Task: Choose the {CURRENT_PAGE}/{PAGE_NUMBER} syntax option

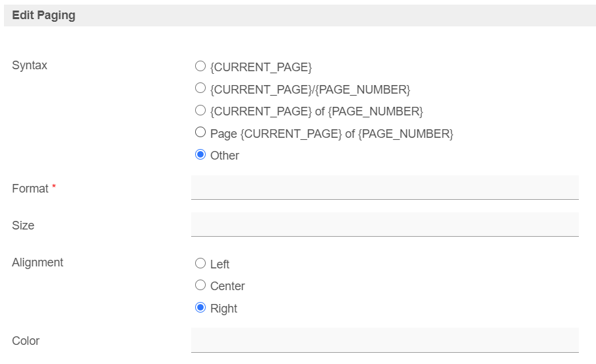Action: click(x=200, y=88)
